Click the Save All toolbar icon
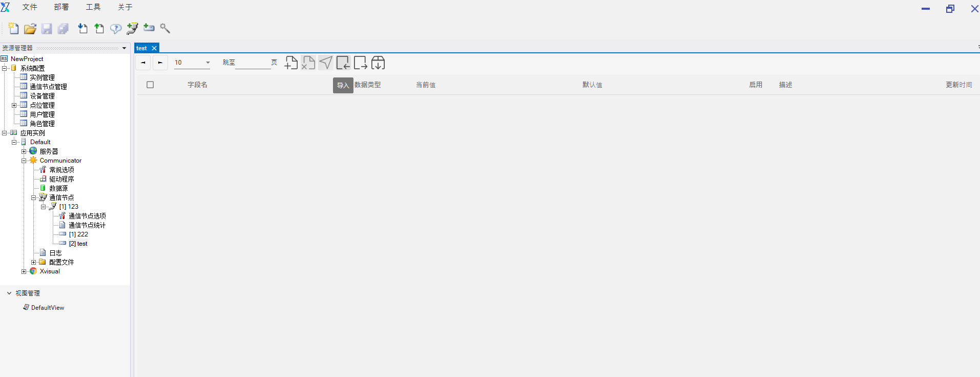 coord(63,29)
